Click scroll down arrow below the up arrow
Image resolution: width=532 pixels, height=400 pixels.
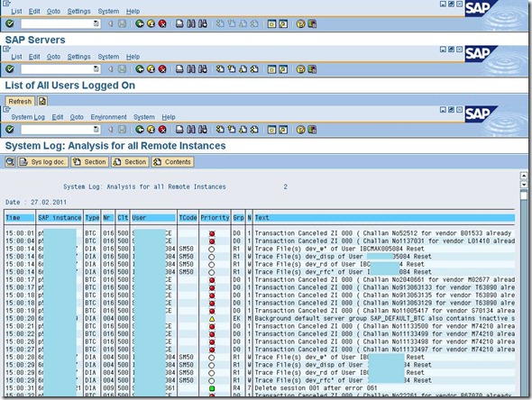(x=524, y=185)
